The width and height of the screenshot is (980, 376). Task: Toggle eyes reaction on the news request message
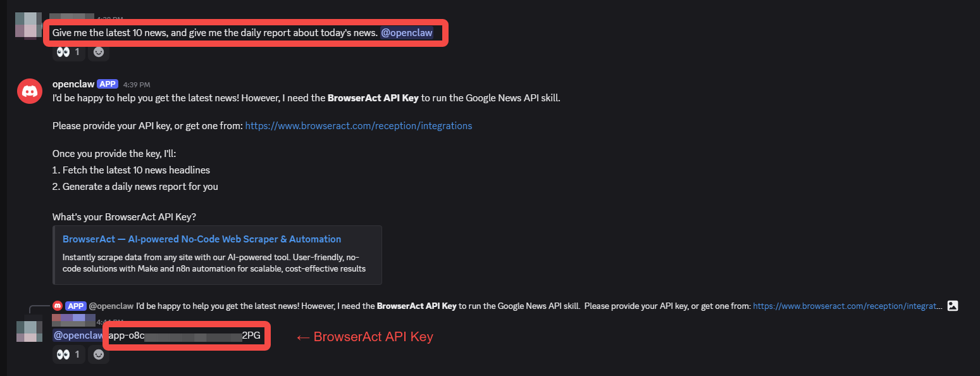[x=68, y=52]
